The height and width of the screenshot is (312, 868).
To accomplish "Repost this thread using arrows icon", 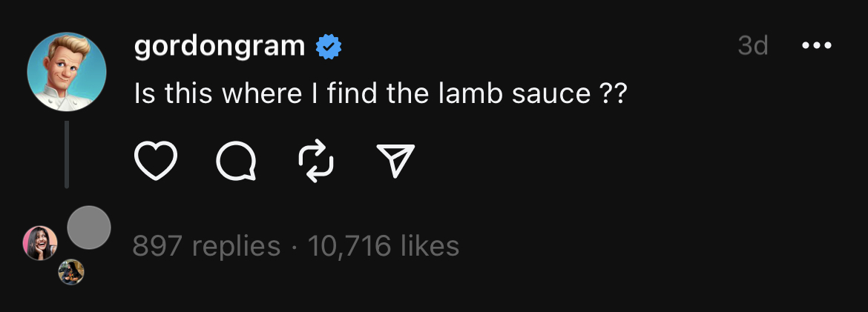I will point(315,161).
